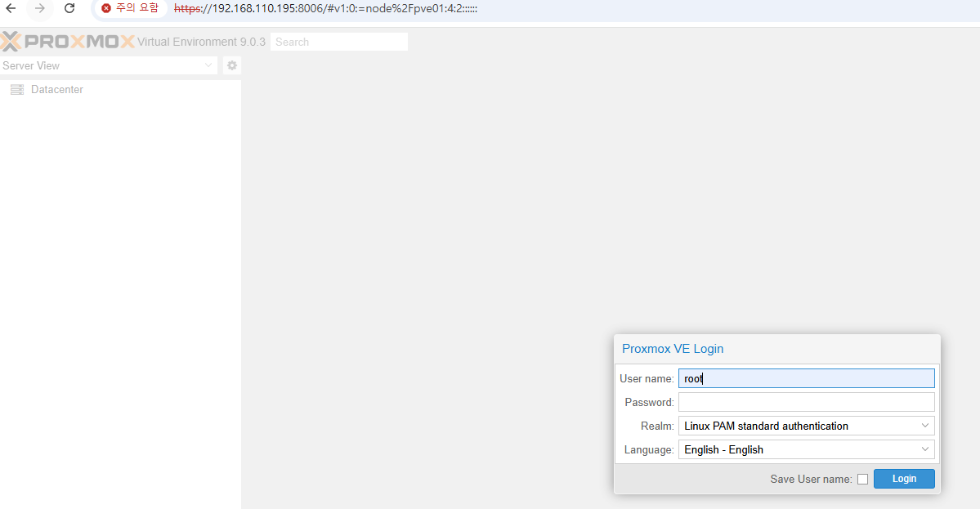Screen dimensions: 980x509
Task: Click the Login button
Action: [x=904, y=479]
